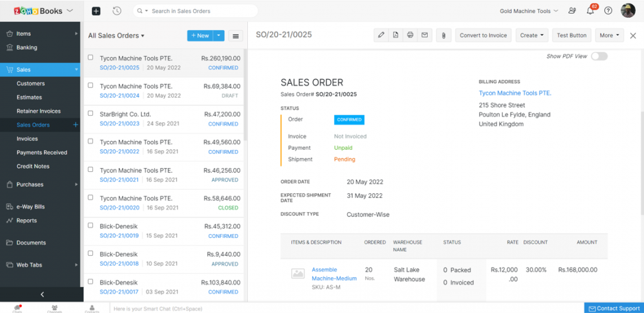Expand the Web Tabs sidebar menu
The width and height of the screenshot is (644, 313).
[76, 265]
